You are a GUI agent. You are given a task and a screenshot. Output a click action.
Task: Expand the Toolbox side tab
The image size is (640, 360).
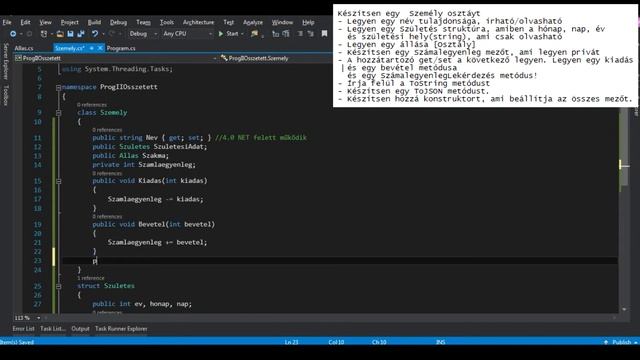[x=6, y=95]
